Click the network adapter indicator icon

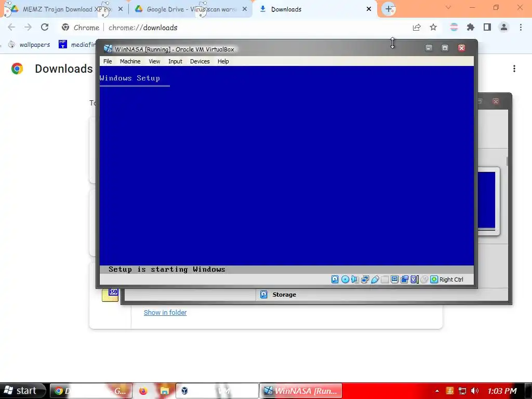pyautogui.click(x=365, y=279)
